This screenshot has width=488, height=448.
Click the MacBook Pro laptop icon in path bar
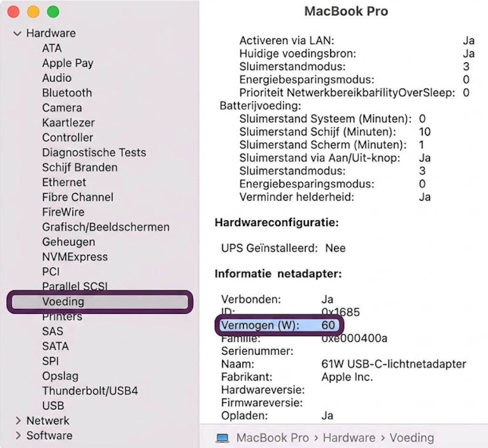pos(222,438)
